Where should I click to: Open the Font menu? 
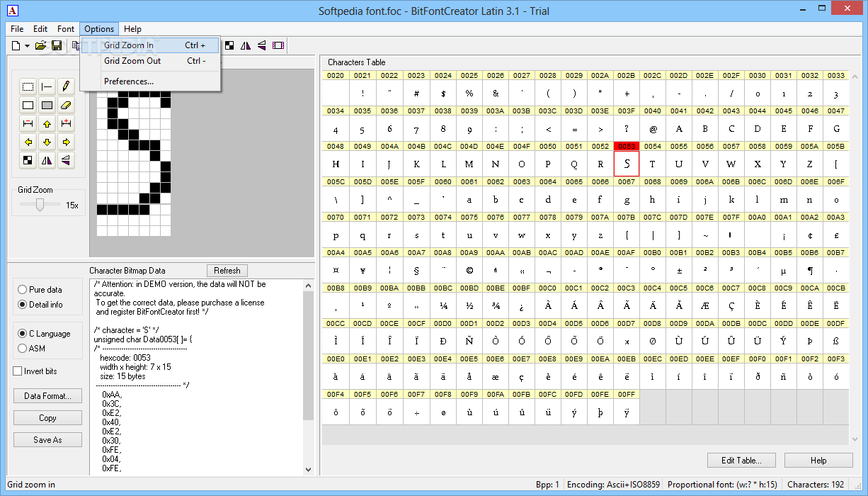66,29
